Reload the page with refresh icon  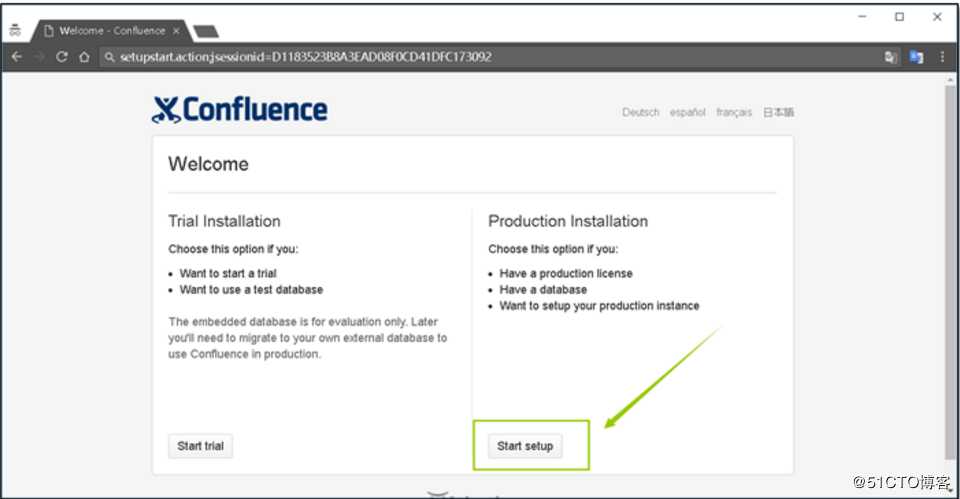click(x=61, y=57)
